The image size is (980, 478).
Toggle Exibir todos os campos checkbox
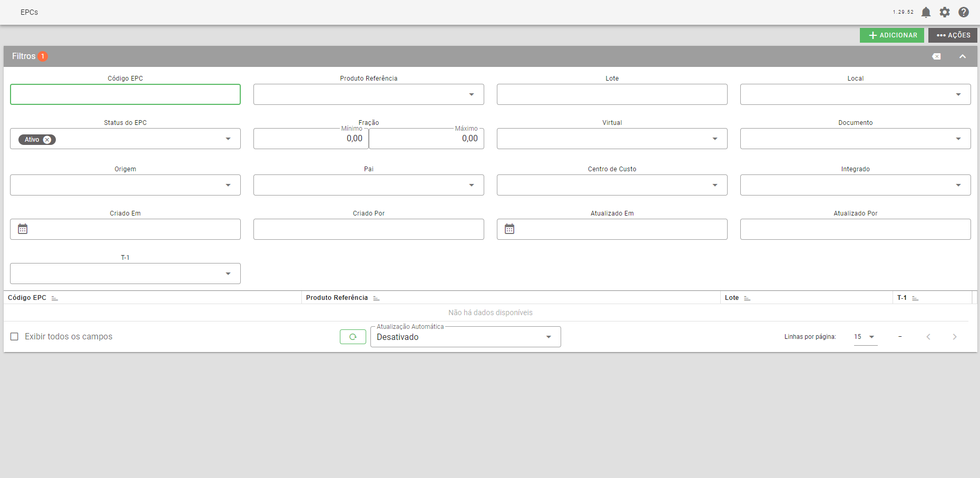pos(15,336)
